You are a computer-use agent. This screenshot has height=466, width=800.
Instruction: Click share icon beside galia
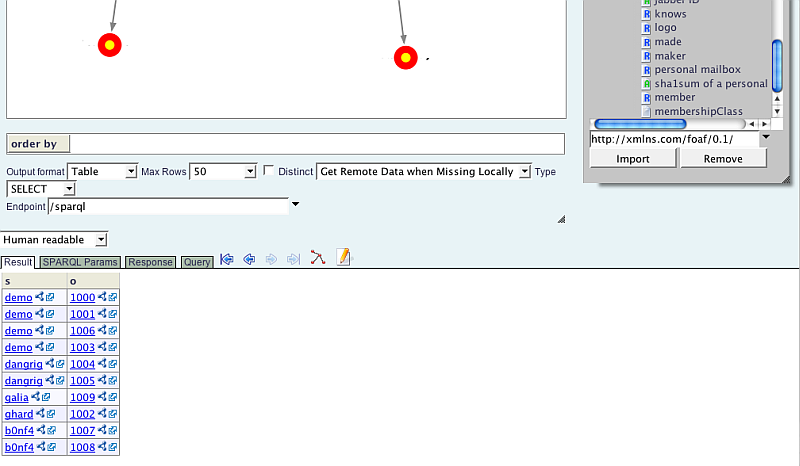pos(35,396)
